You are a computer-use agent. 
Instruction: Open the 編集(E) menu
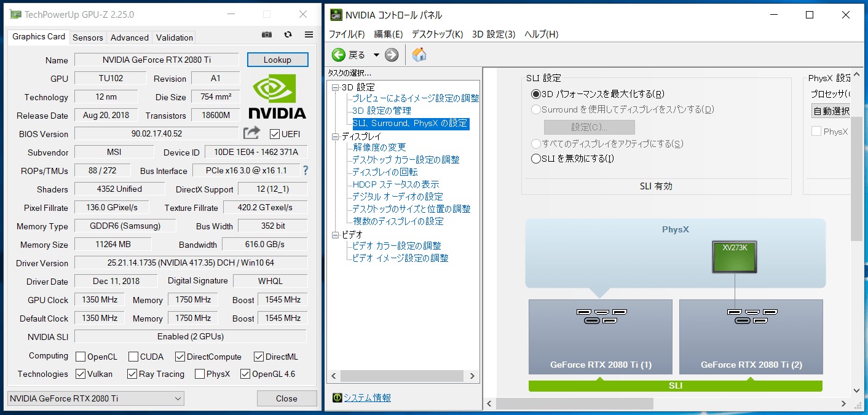(389, 34)
